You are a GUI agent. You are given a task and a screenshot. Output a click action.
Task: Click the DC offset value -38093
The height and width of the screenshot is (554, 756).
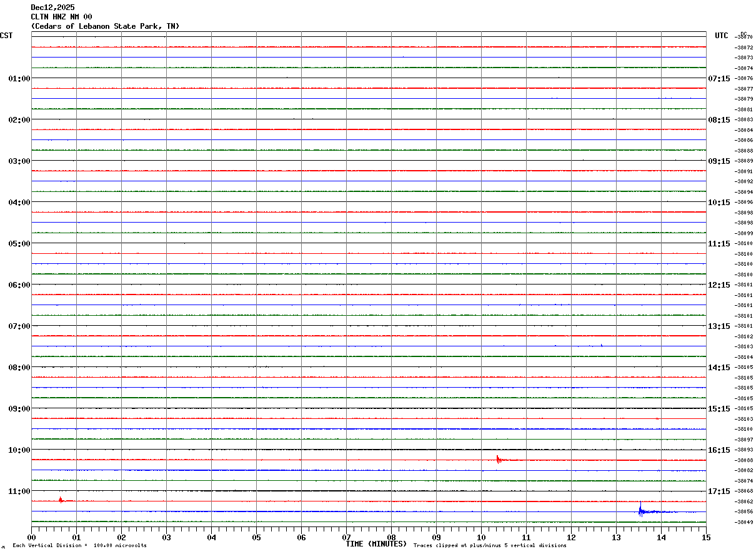point(744,450)
